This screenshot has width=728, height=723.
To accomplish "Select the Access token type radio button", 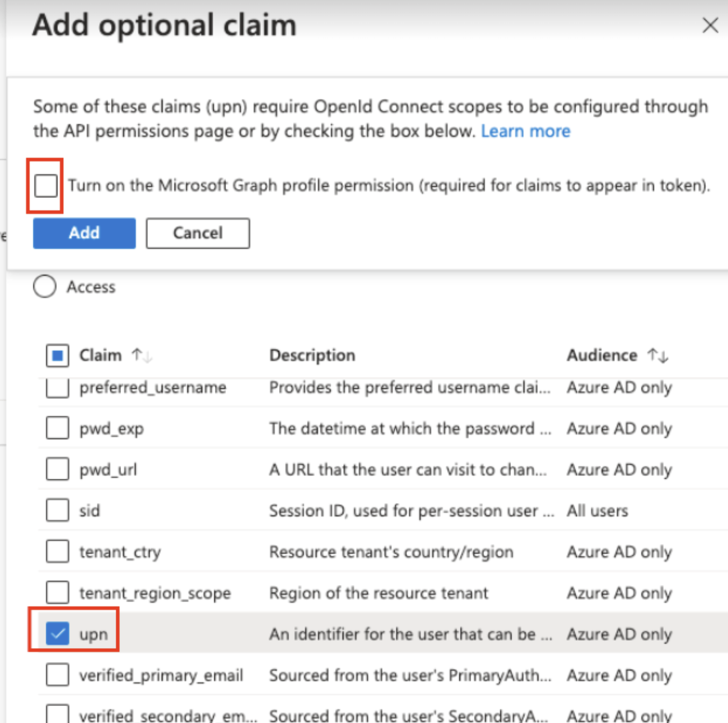I will [45, 287].
